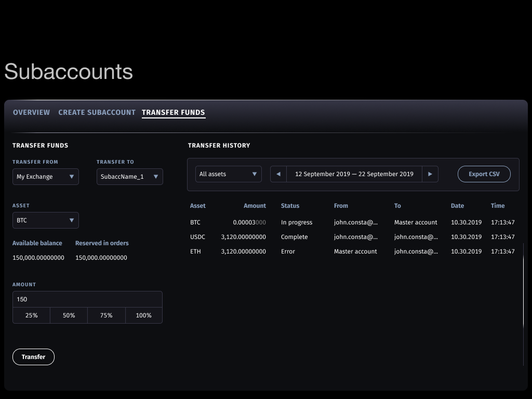Image resolution: width=532 pixels, height=399 pixels.
Task: Sort history by Amount column header
Action: [x=255, y=206]
